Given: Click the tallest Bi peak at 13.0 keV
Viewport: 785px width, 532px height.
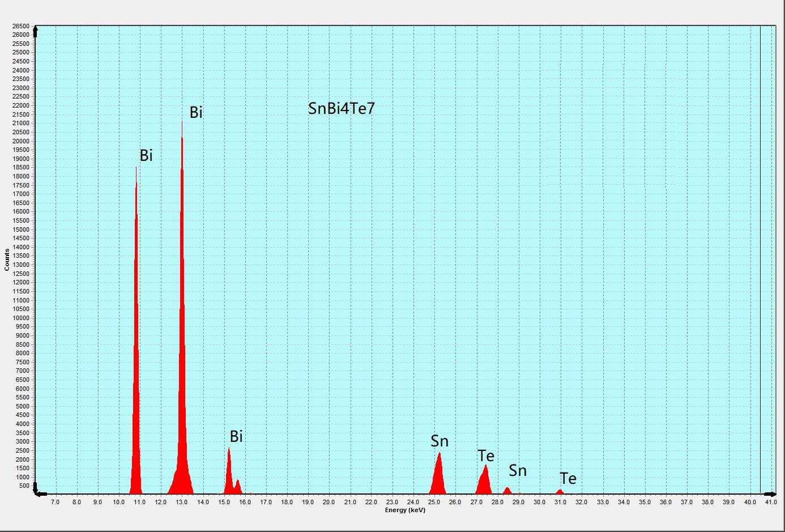Looking at the screenshot, I should (x=182, y=306).
